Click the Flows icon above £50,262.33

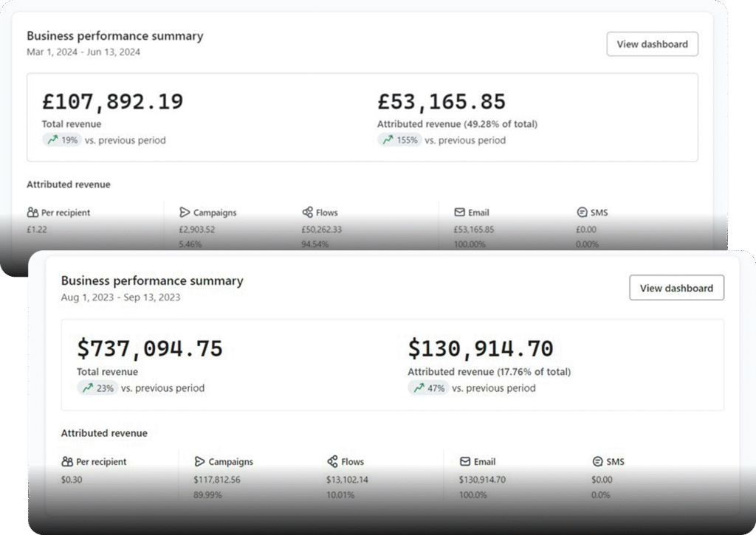308,213
